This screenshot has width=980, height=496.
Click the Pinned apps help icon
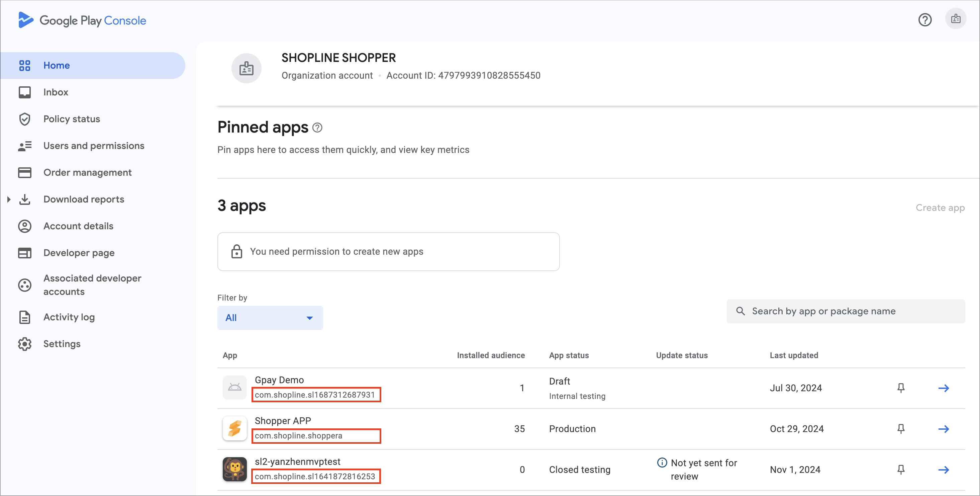(317, 128)
